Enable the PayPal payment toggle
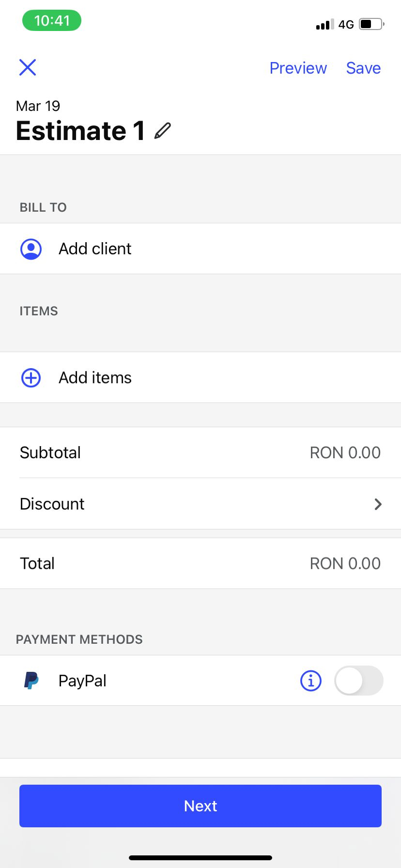 (x=358, y=681)
